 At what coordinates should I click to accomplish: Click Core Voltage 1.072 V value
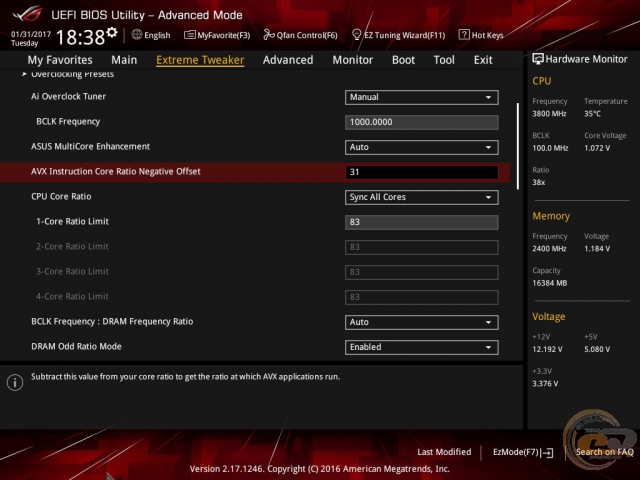pos(597,148)
